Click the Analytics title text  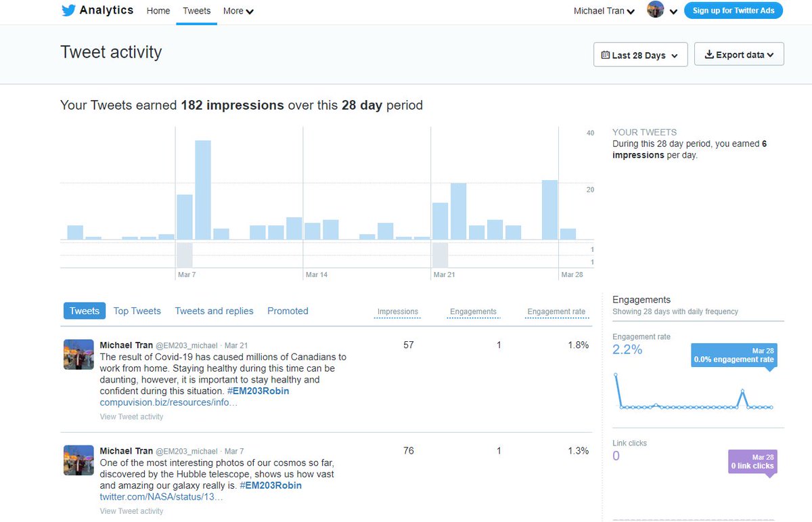106,10
